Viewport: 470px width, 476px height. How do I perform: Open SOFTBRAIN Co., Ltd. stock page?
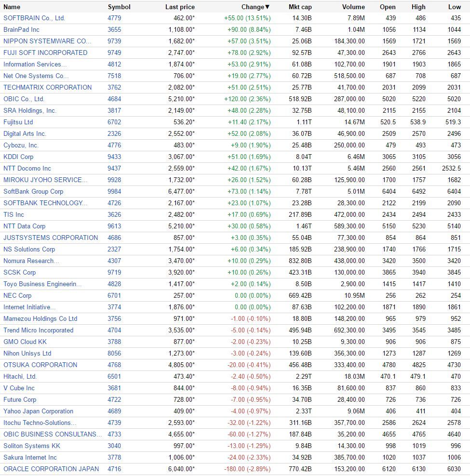click(34, 18)
